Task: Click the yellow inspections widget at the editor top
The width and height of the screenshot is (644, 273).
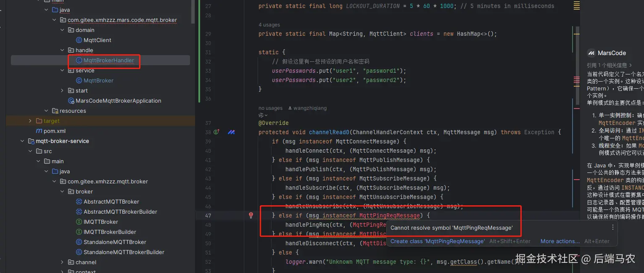Action: point(577,5)
